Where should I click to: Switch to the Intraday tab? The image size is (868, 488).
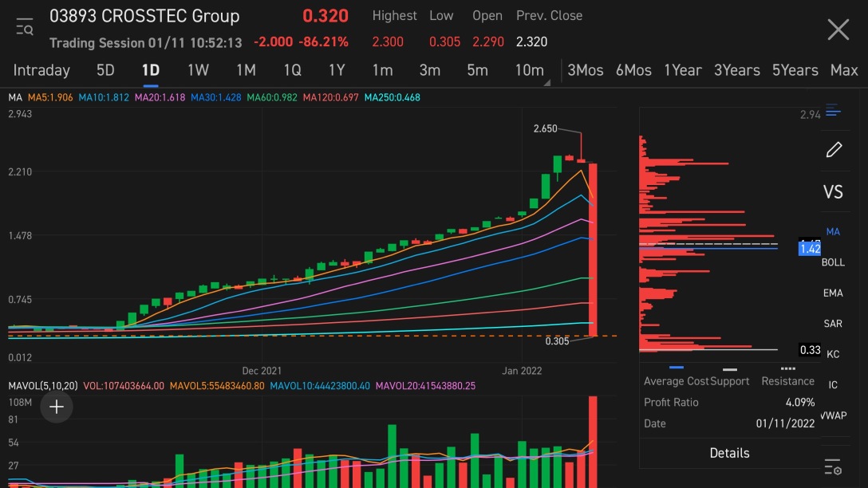pyautogui.click(x=41, y=70)
